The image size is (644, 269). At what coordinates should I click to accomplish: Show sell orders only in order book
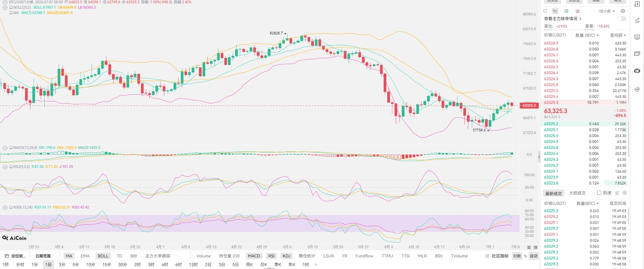pos(578,11)
